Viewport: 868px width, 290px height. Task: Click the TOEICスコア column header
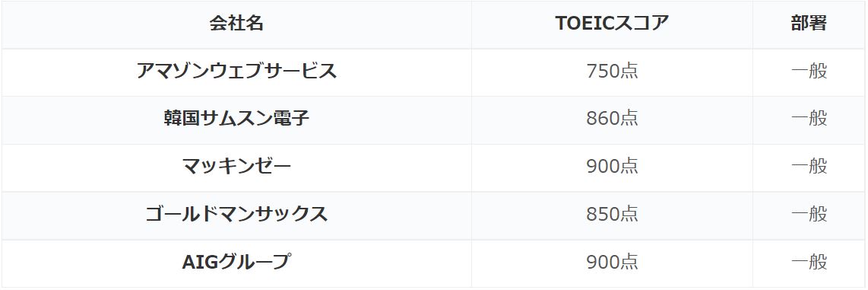pyautogui.click(x=612, y=24)
